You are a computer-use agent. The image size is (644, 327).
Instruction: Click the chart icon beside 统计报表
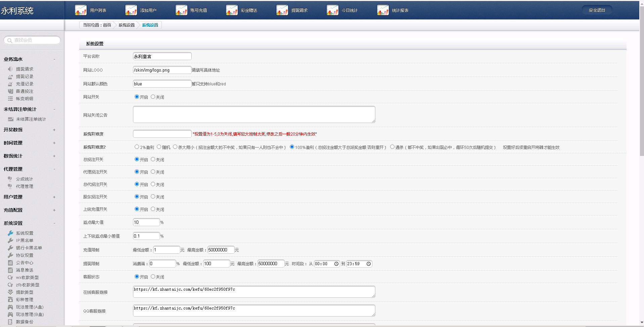pyautogui.click(x=383, y=10)
